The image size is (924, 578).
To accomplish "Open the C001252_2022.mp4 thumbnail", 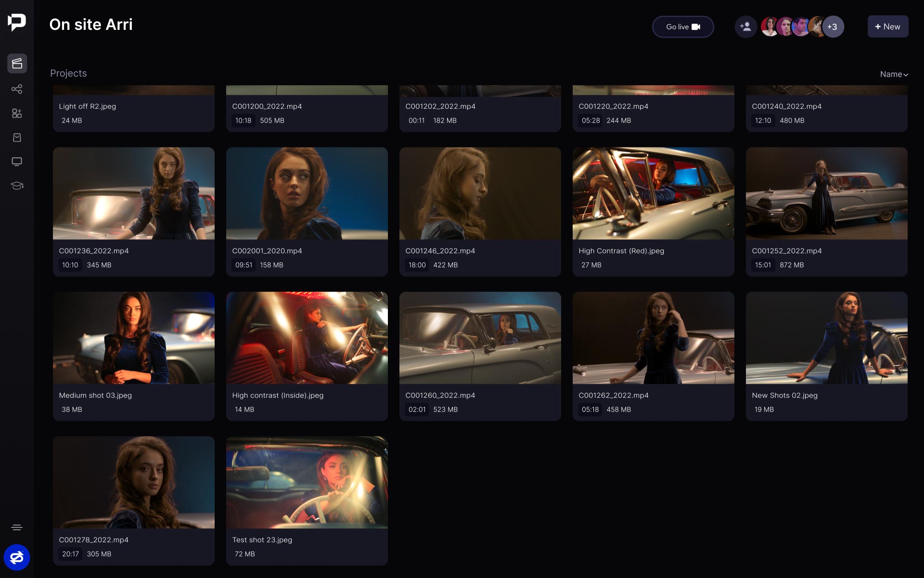I will coord(827,193).
